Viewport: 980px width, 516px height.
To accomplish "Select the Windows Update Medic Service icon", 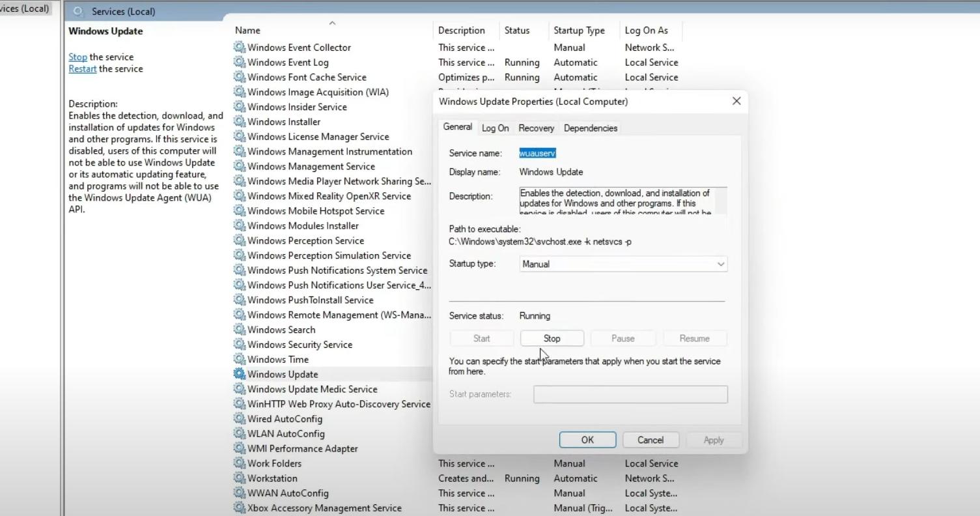I will (x=239, y=389).
